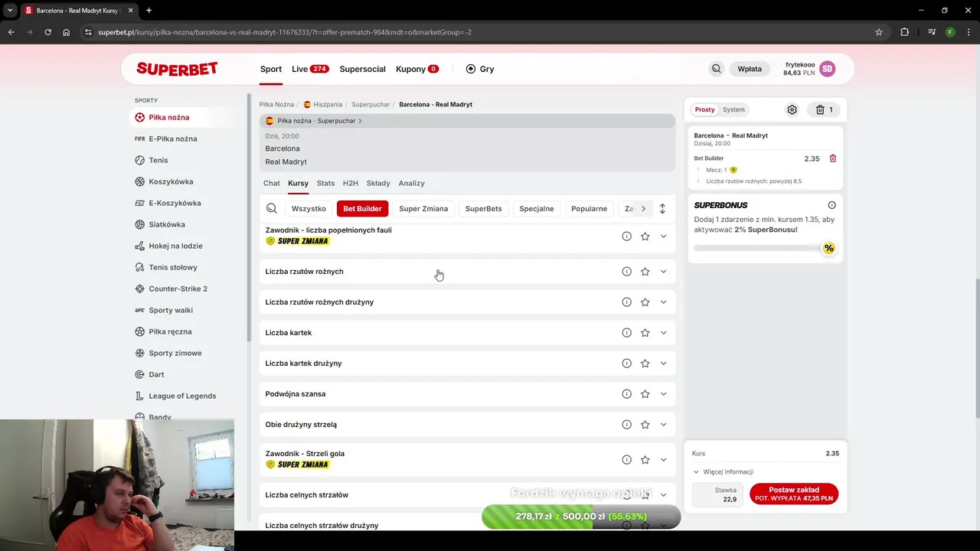Favorite Zawodnik - Strzeli gola market star
This screenshot has width=980, height=551.
[x=645, y=460]
